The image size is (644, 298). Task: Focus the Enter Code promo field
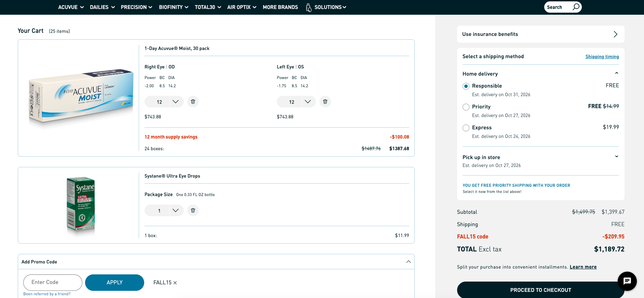(53, 283)
